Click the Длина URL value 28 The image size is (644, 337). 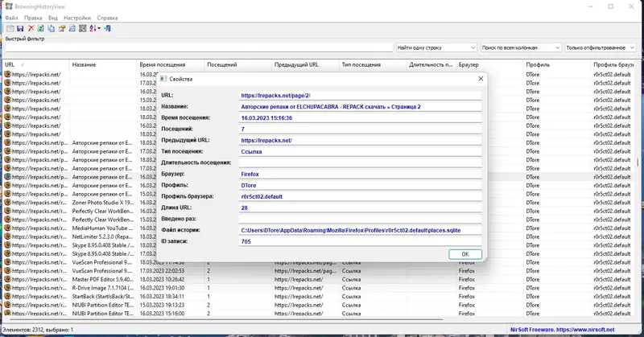tap(360, 208)
